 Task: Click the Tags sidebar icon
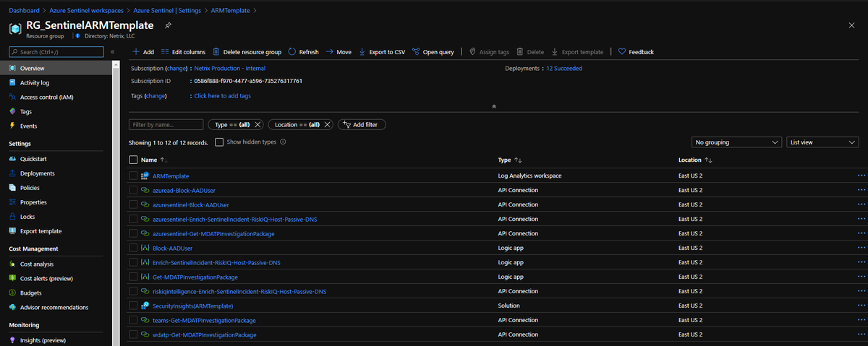tap(12, 111)
